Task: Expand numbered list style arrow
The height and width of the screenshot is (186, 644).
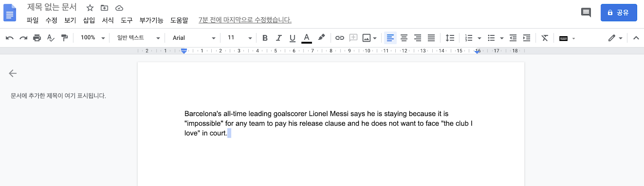Action: point(479,38)
